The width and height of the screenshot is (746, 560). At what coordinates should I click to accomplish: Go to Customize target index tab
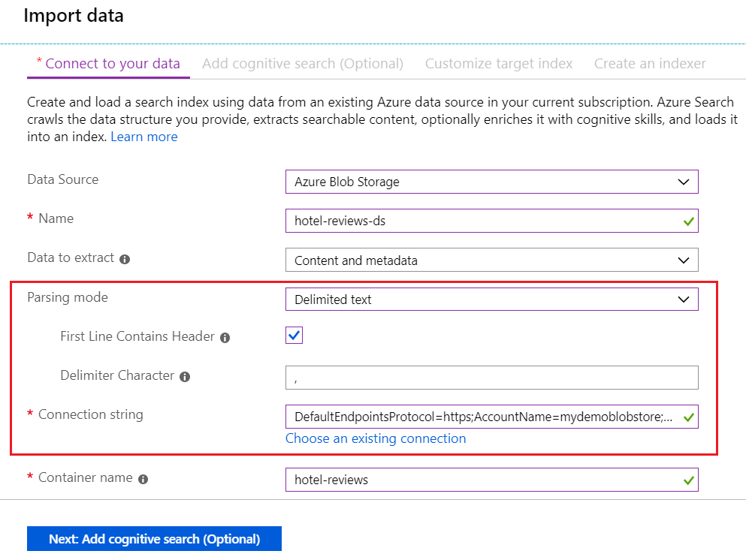pyautogui.click(x=499, y=64)
